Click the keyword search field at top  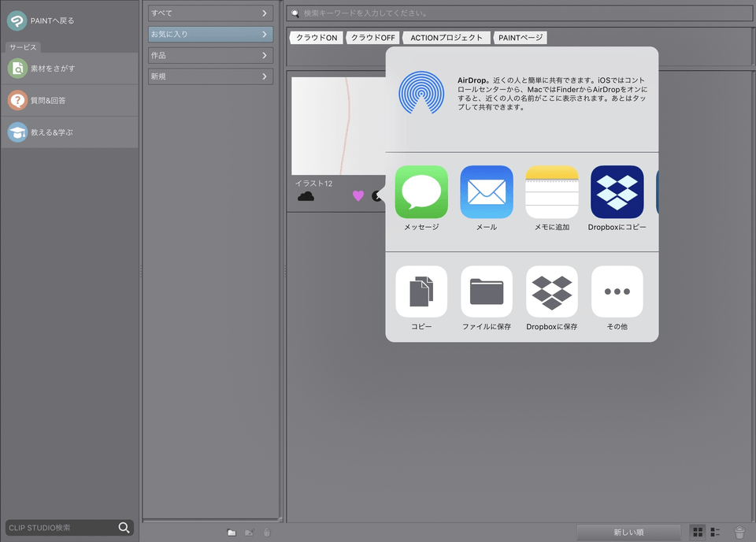click(x=520, y=13)
